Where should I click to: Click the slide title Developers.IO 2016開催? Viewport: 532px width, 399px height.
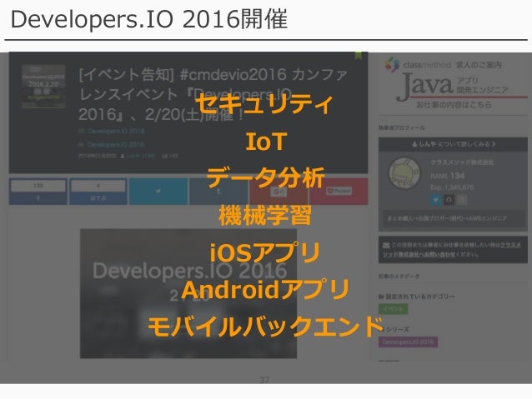click(149, 19)
